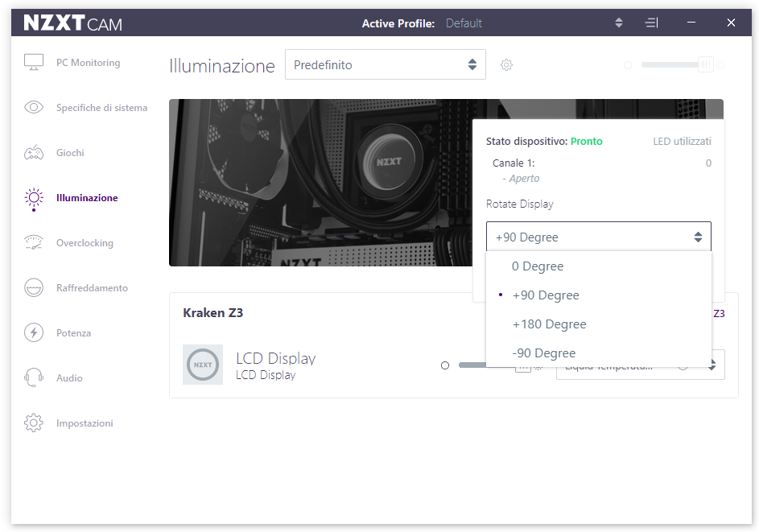
Task: Click the Kraken cooler preview image
Action: 320,183
